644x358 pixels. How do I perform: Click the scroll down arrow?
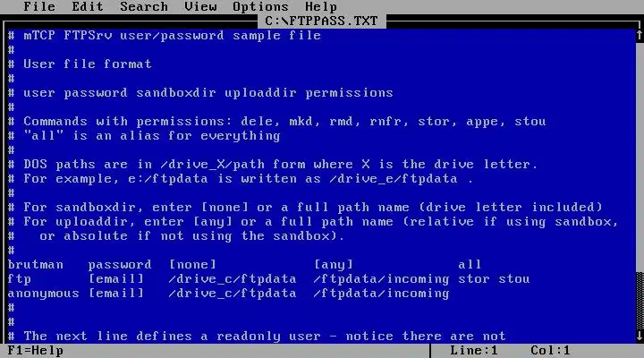640,336
